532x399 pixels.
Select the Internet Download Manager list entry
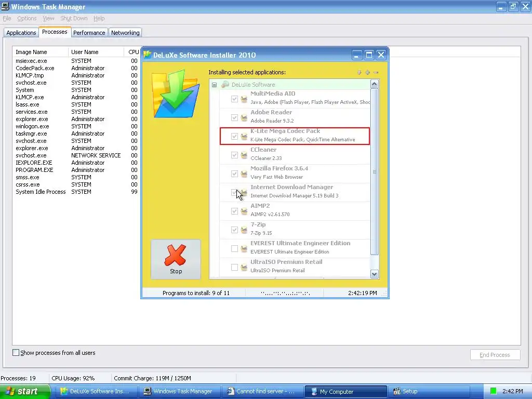295,191
